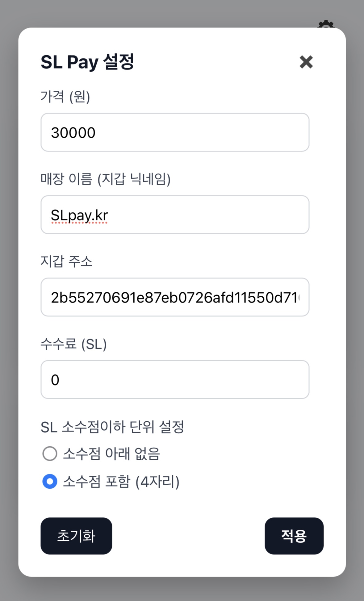Click the 소수점 포함 (4자리) label text

[x=121, y=482]
